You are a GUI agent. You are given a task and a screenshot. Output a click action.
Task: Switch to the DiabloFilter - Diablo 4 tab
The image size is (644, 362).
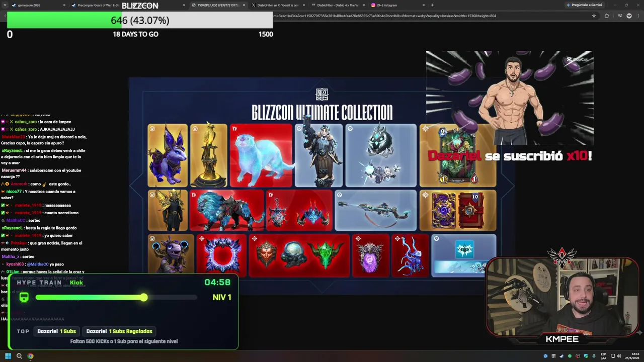pyautogui.click(x=338, y=5)
